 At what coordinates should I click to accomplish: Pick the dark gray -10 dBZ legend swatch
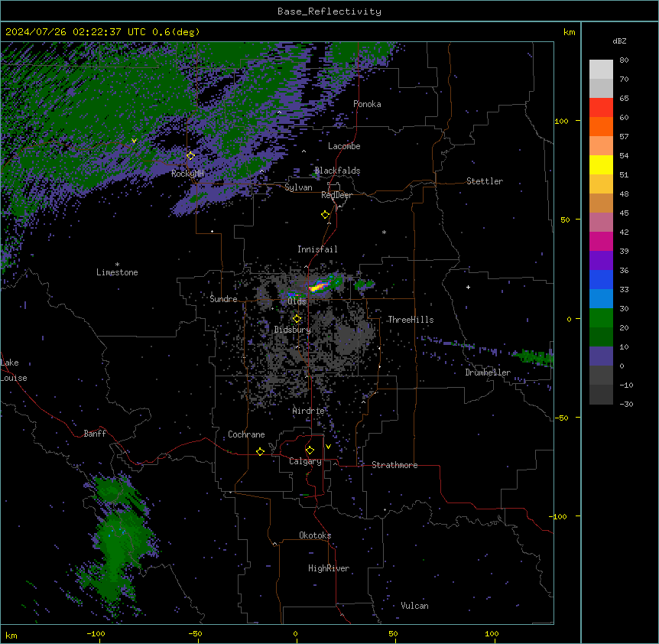pos(601,395)
